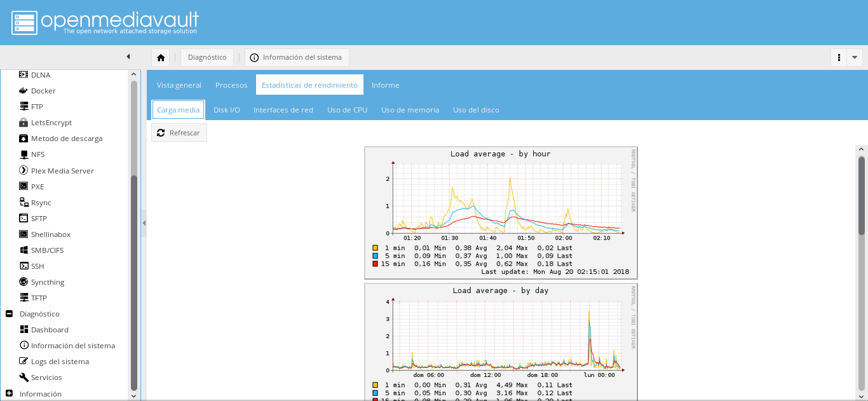
Task: Collapse the Diagnóstico tree section
Action: coord(9,313)
